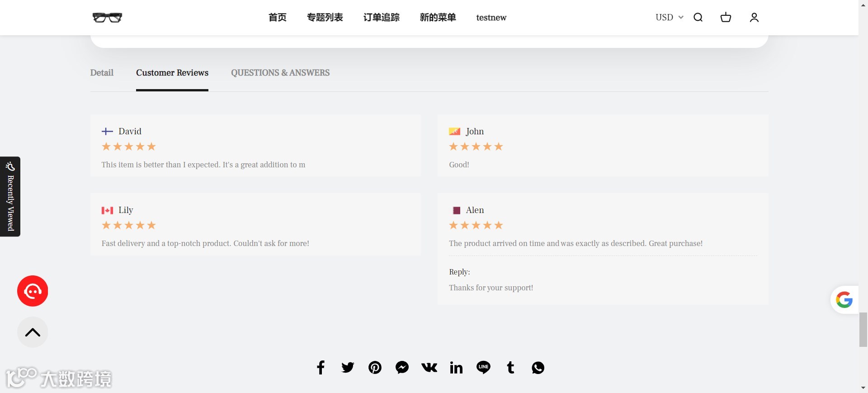Switch to the Detail tab
868x393 pixels.
click(x=102, y=73)
